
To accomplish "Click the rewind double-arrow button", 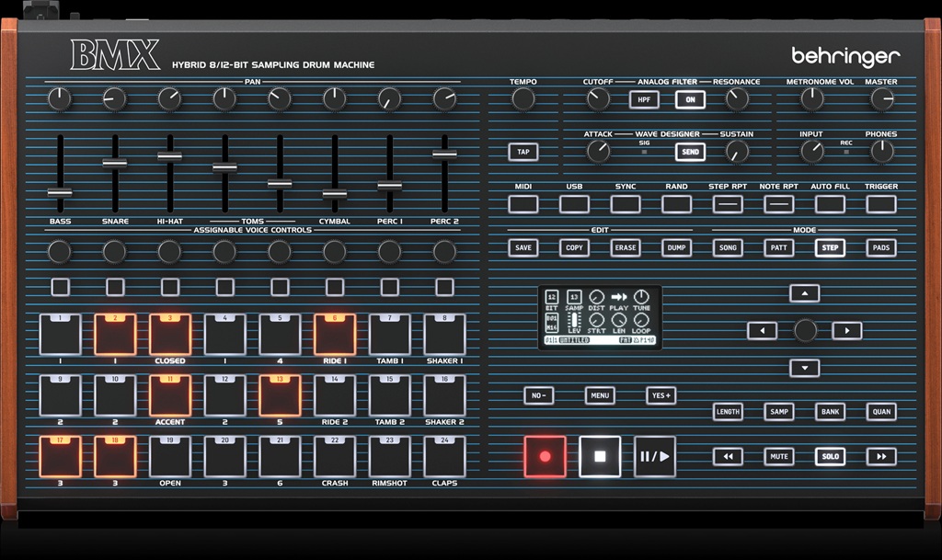I will pyautogui.click(x=728, y=456).
